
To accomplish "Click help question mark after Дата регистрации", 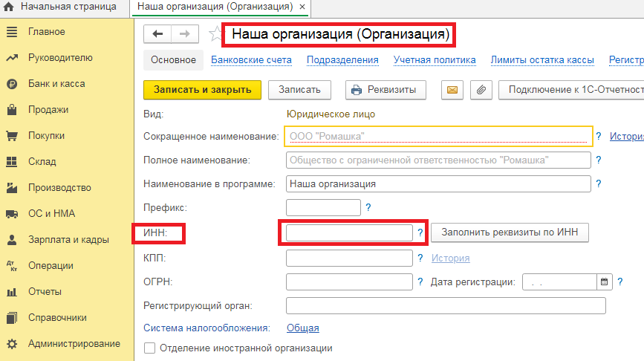I will [620, 282].
